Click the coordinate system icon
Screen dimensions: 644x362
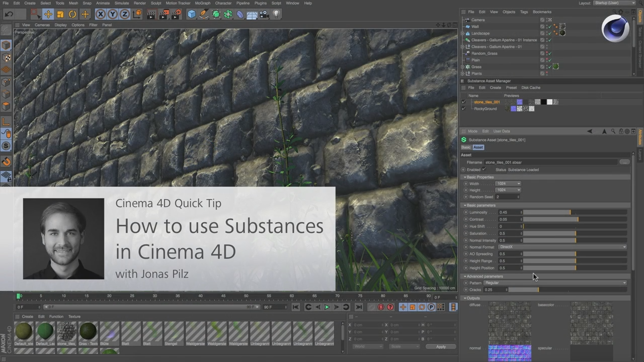click(137, 14)
